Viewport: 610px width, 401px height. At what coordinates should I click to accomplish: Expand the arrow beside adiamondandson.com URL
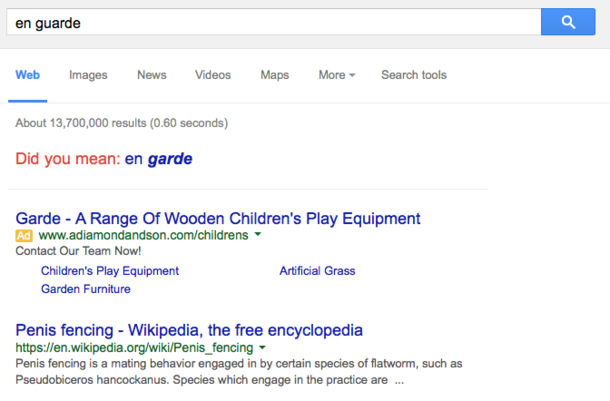pos(258,235)
